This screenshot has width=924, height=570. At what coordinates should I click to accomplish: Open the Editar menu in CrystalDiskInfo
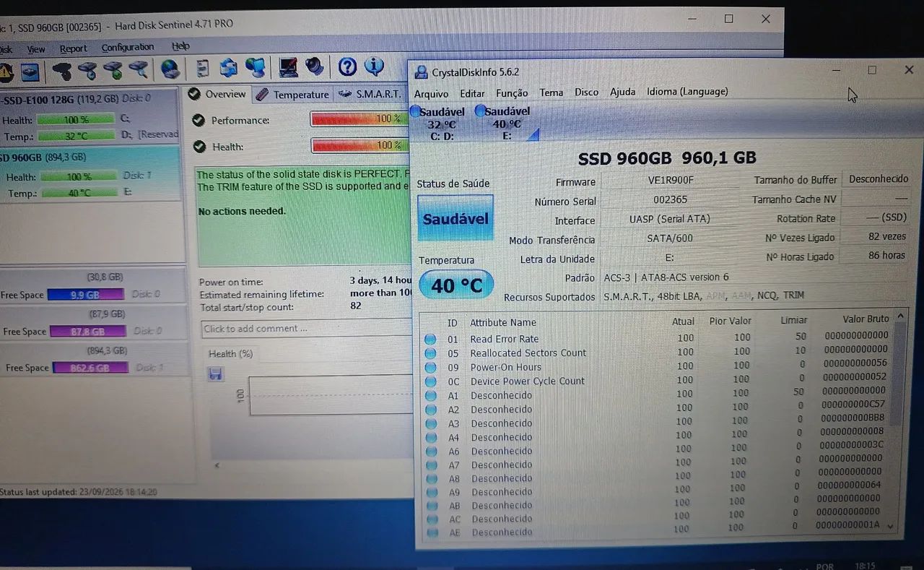click(472, 93)
